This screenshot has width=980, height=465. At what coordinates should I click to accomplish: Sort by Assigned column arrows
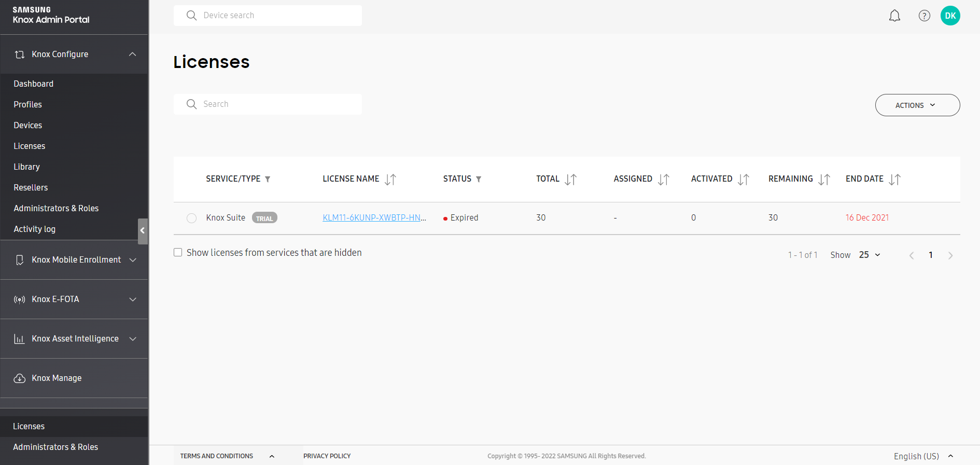(x=664, y=180)
